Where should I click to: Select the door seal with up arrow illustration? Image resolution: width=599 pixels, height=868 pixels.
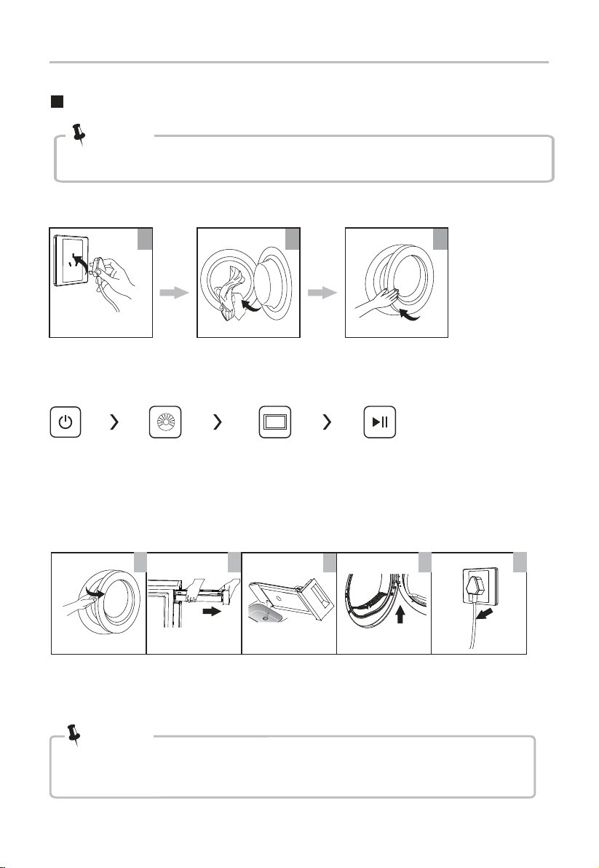384,604
